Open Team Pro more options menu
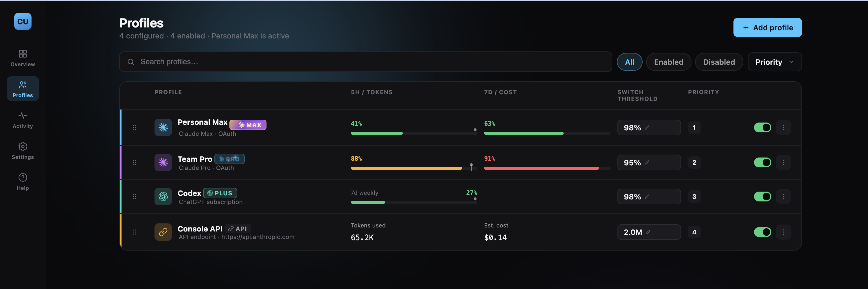 click(x=783, y=162)
